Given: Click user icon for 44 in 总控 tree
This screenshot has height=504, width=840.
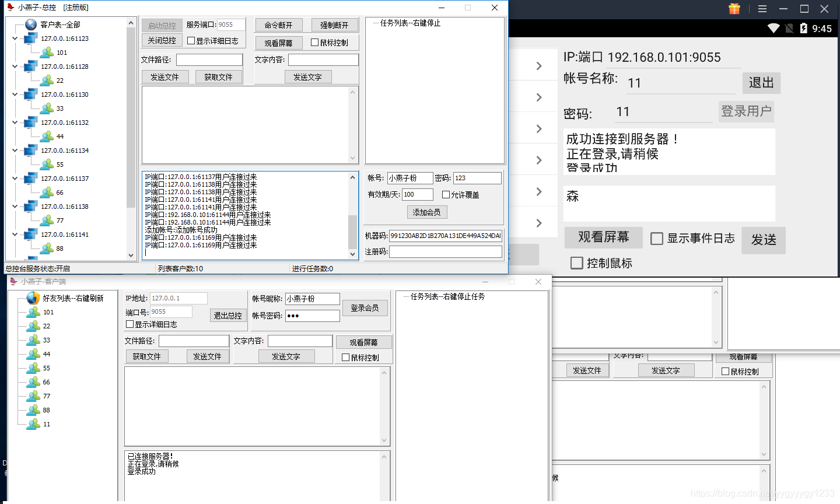Looking at the screenshot, I should (47, 136).
